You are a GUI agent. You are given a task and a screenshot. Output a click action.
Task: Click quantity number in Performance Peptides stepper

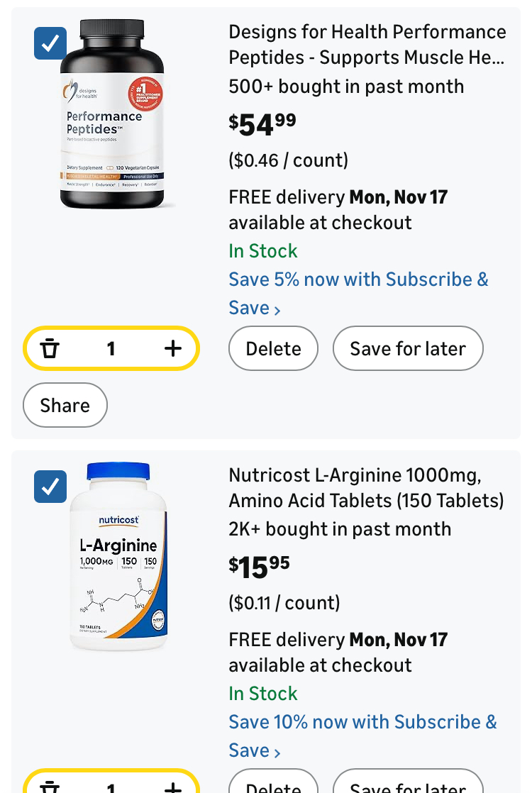(111, 348)
